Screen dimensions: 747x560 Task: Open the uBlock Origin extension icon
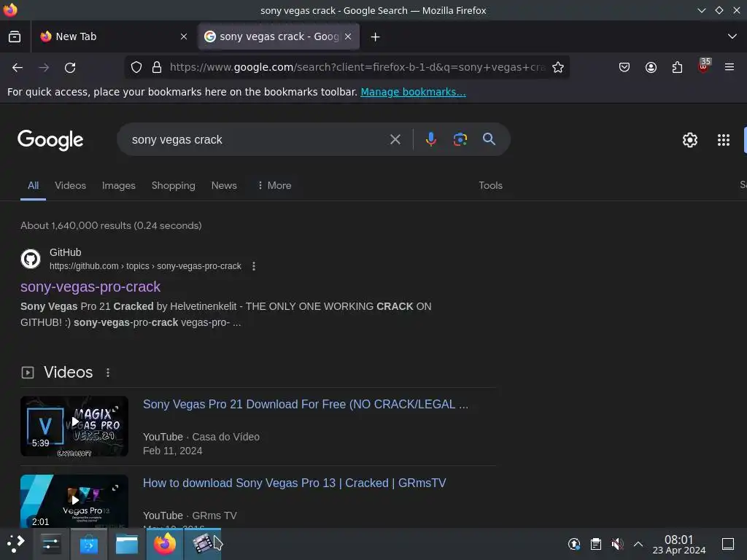(x=704, y=66)
